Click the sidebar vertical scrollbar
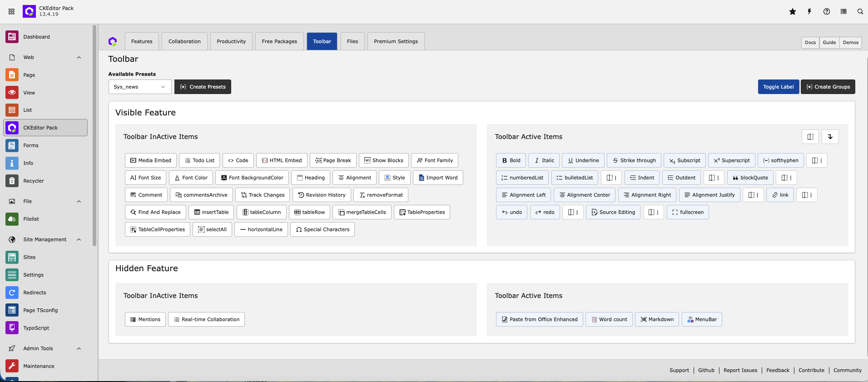This screenshot has width=868, height=382. click(94, 136)
